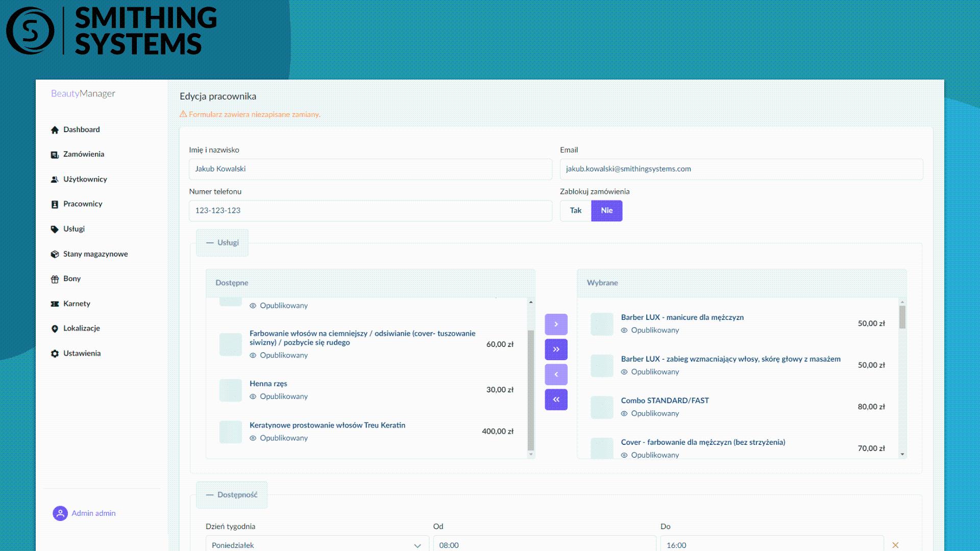Viewport: 980px width, 551px height.
Task: Open Stany magazynowe menu item
Action: 95,254
